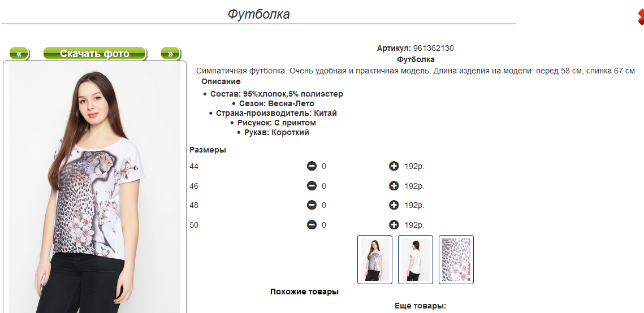Viewport: 644px width, 313px height.
Task: Decrease quantity for size 44
Action: (x=312, y=166)
